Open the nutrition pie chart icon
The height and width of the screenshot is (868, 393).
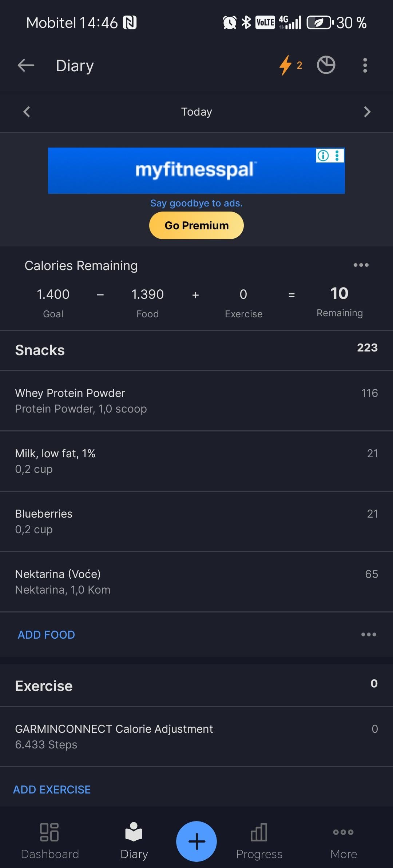(326, 65)
